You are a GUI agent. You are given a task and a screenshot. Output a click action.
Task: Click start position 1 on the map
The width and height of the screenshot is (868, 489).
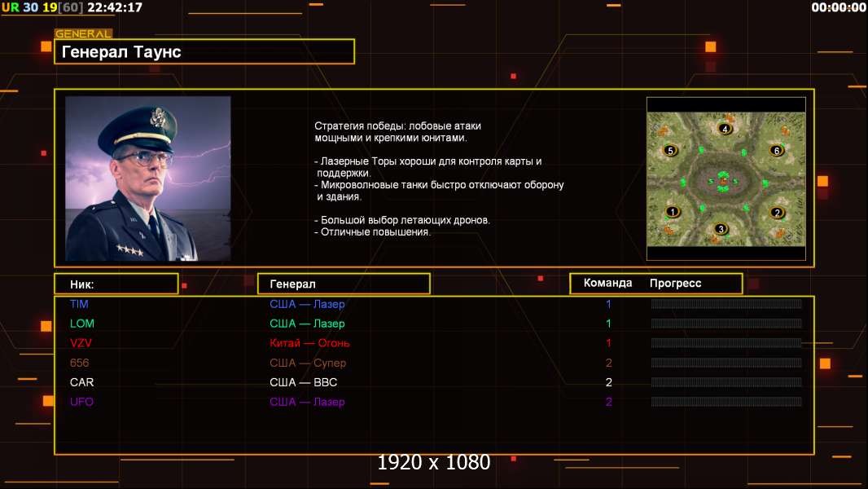(673, 212)
